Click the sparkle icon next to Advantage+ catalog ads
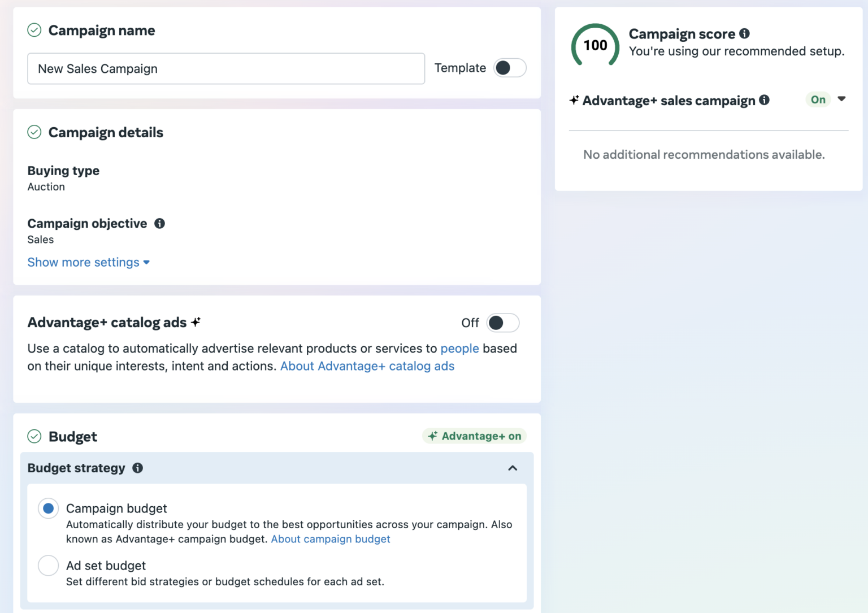Viewport: 868px width, 613px height. (196, 321)
